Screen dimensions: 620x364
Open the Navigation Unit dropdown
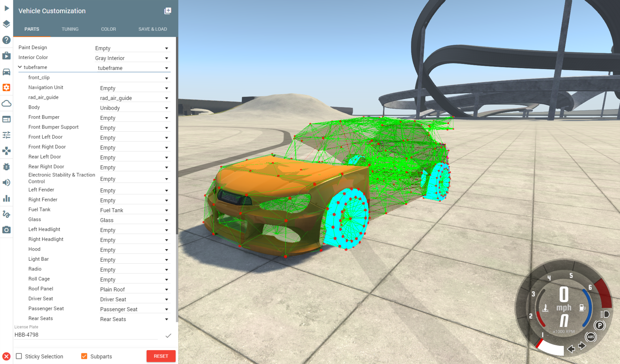coord(135,88)
